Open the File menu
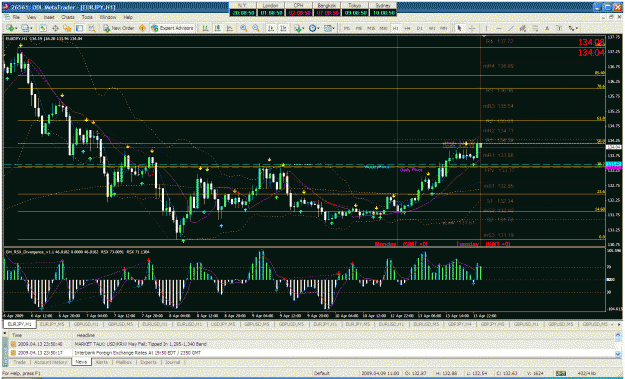The image size is (625, 379). [16, 18]
